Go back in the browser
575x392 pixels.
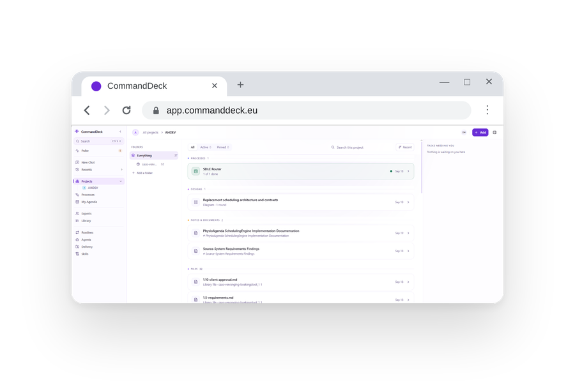(87, 110)
